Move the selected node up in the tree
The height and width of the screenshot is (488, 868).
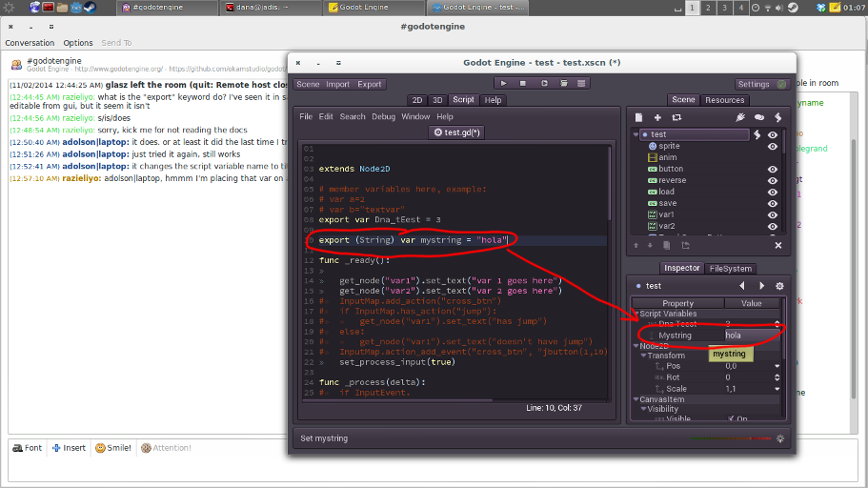636,245
